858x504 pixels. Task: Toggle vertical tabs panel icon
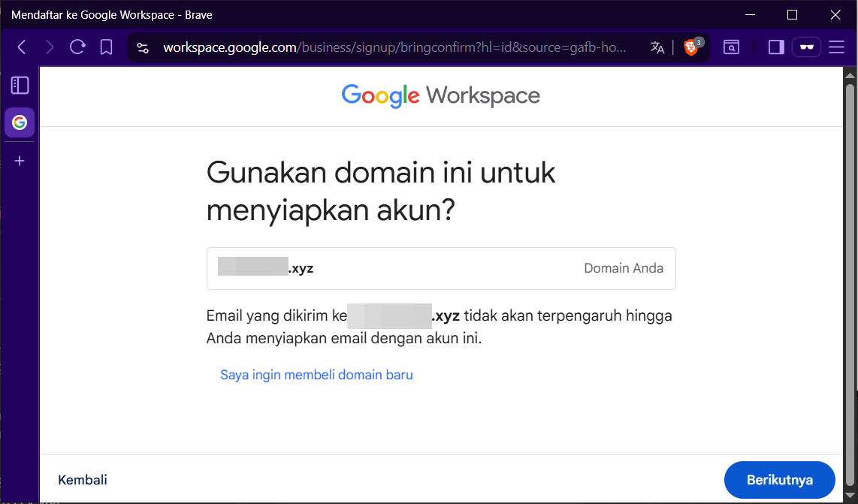click(x=20, y=86)
